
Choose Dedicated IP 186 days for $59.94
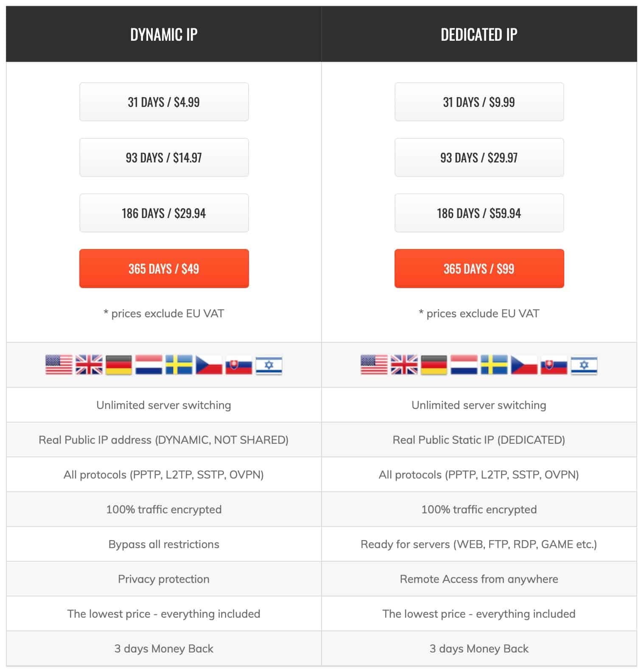click(x=479, y=213)
